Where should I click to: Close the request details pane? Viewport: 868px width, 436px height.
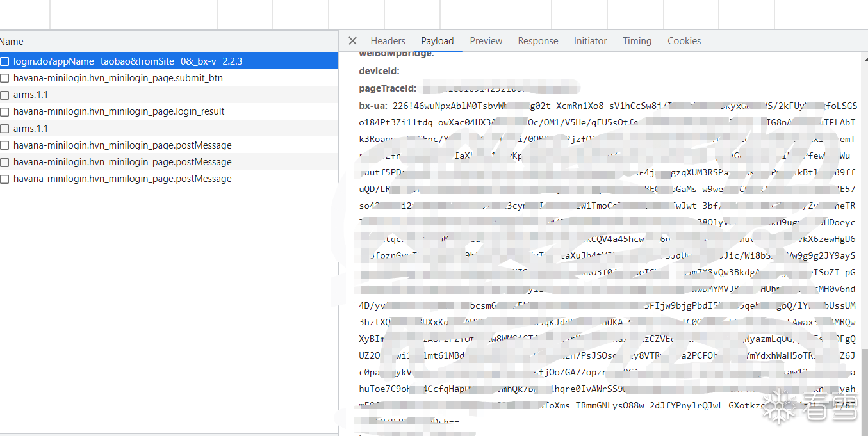click(x=352, y=41)
